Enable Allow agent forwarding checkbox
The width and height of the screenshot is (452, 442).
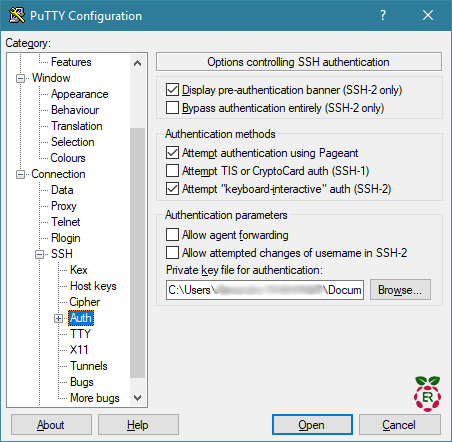pyautogui.click(x=172, y=235)
